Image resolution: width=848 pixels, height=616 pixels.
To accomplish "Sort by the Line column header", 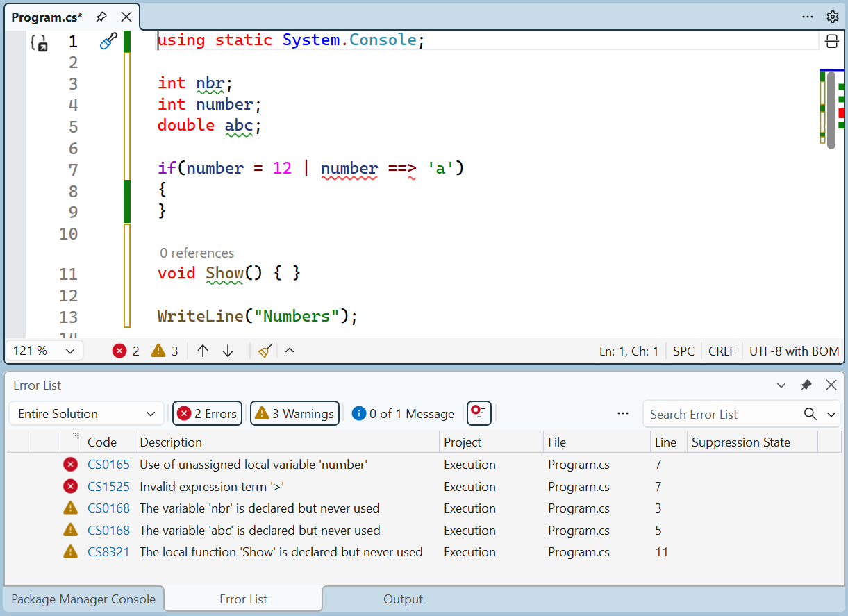I will [x=668, y=442].
